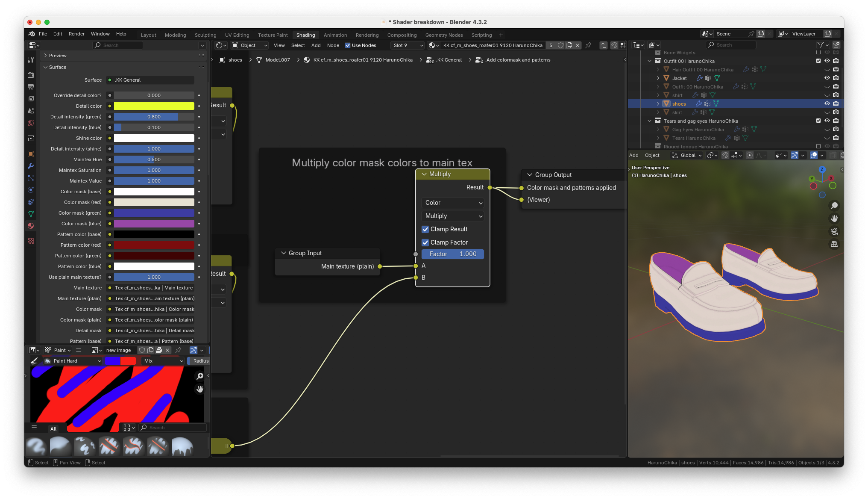Click the viewport zoom magnifier icon
Image resolution: width=868 pixels, height=499 pixels.
[x=834, y=206]
